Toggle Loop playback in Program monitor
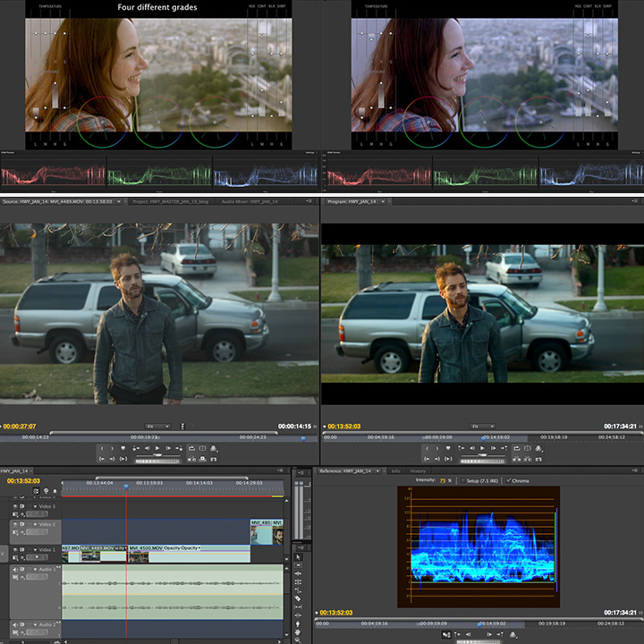644x644 pixels. coord(517,448)
